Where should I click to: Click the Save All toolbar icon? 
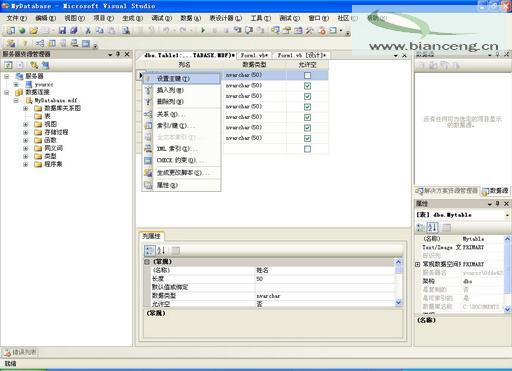pos(74,31)
